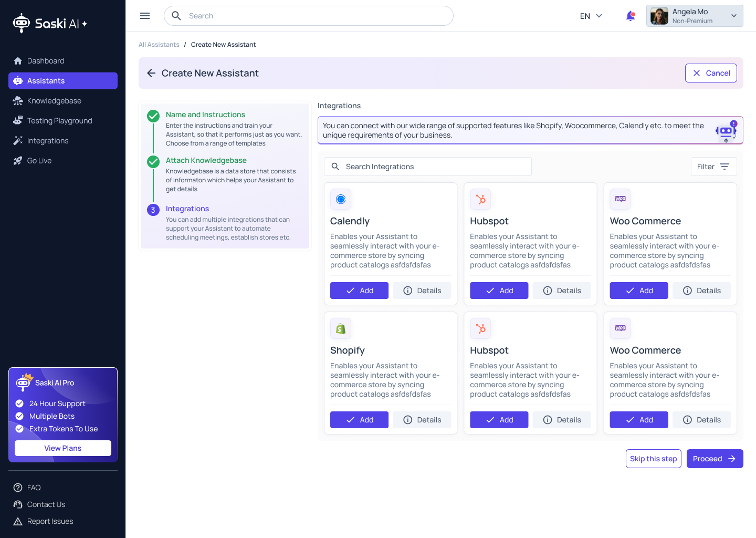This screenshot has height=538, width=756.
Task: Open Report Issues
Action: 43,521
